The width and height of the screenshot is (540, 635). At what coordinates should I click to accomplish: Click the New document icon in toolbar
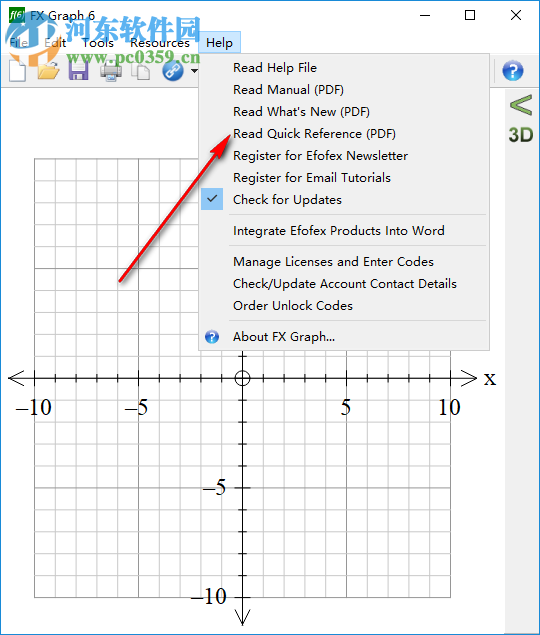(x=17, y=71)
